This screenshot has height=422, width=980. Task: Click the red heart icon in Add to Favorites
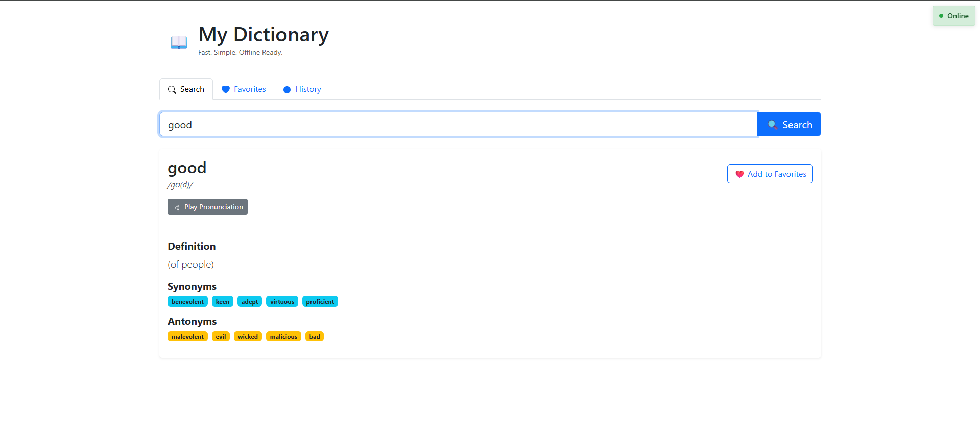[739, 174]
